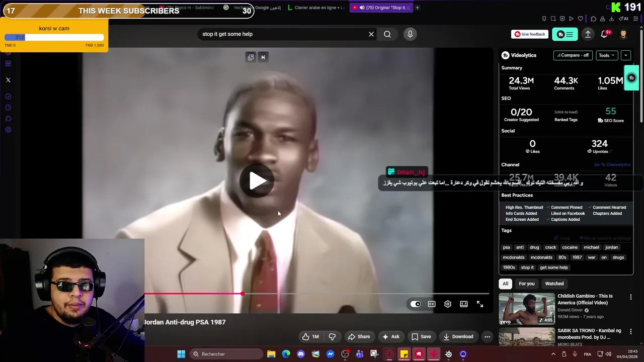
Task: Open options for SABIK SA TRONO video
Action: tap(631, 332)
